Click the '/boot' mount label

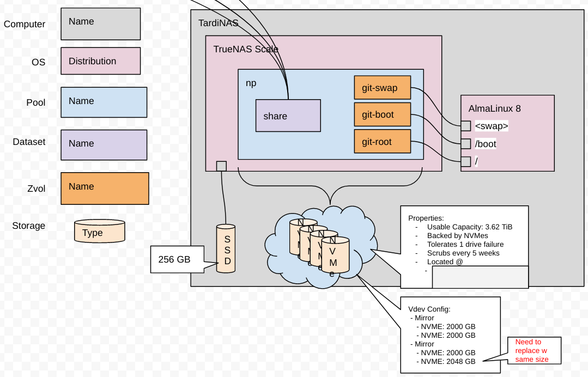tap(486, 144)
